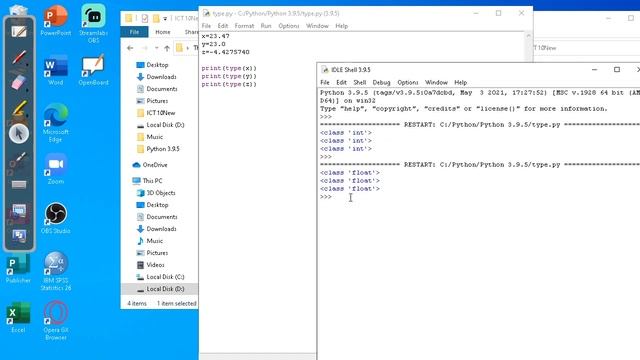The width and height of the screenshot is (640, 360).
Task: Open IBM SPSS Statistics shortcut
Action: pos(56,271)
